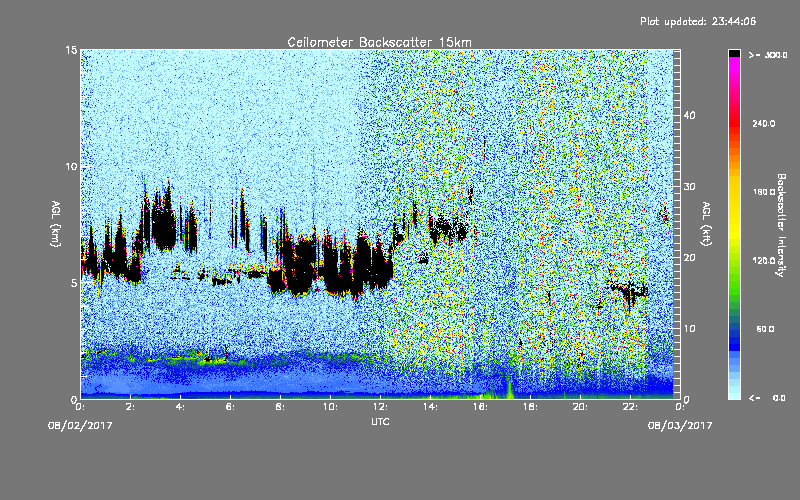Image resolution: width=800 pixels, height=500 pixels.
Task: Click the 6: hour tick on time axis
Action: coord(231,407)
